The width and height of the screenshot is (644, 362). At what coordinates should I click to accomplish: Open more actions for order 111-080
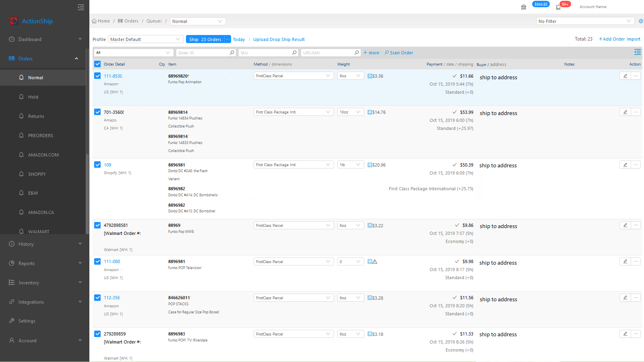tap(636, 261)
